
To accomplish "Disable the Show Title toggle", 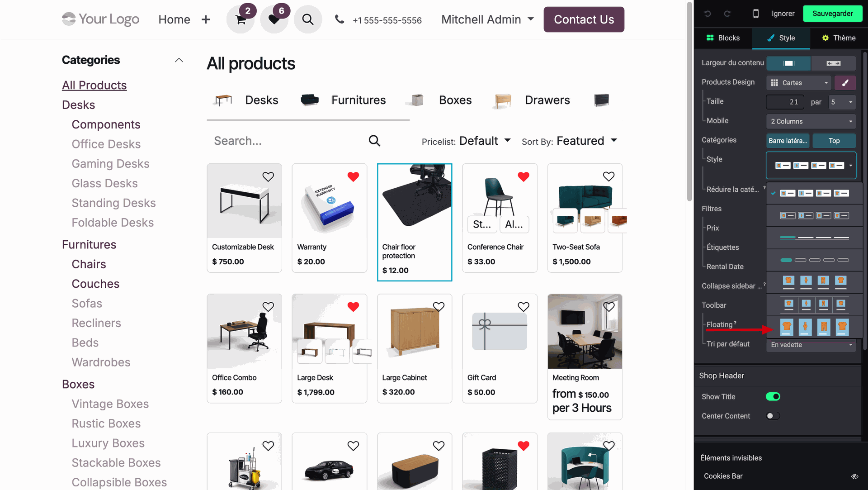I will pyautogui.click(x=773, y=397).
